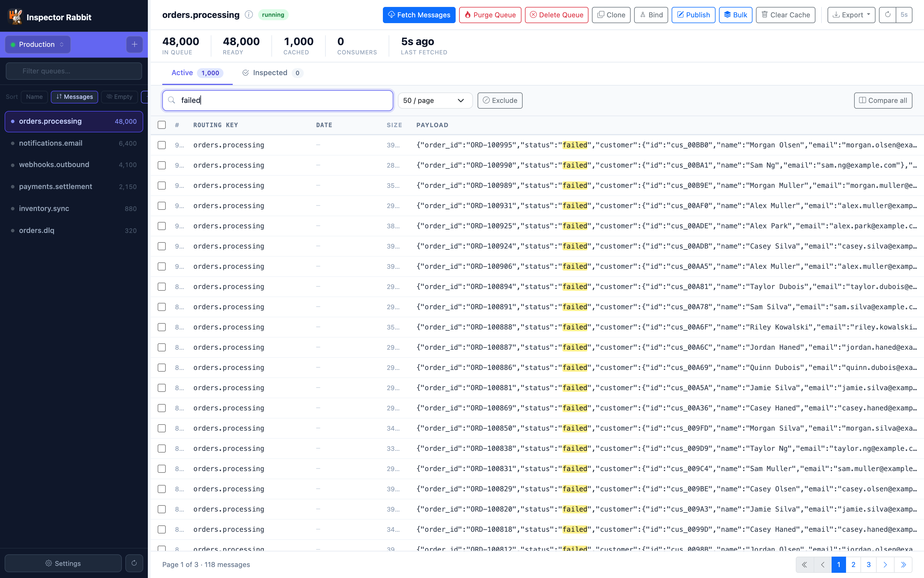
Task: Click the 48,000 IN QUEUE statistic
Action: click(180, 45)
